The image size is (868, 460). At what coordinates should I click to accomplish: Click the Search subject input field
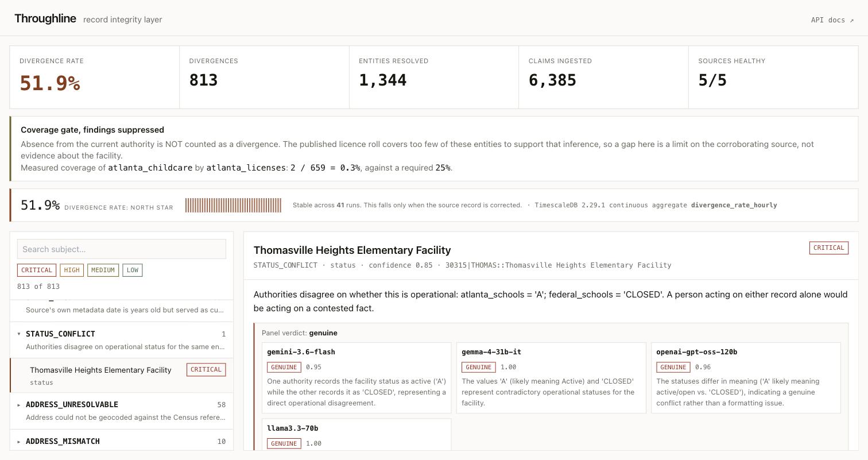click(x=122, y=249)
